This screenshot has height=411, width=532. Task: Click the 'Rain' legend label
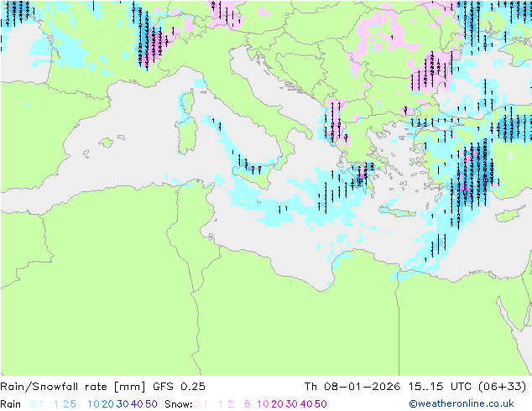11,404
